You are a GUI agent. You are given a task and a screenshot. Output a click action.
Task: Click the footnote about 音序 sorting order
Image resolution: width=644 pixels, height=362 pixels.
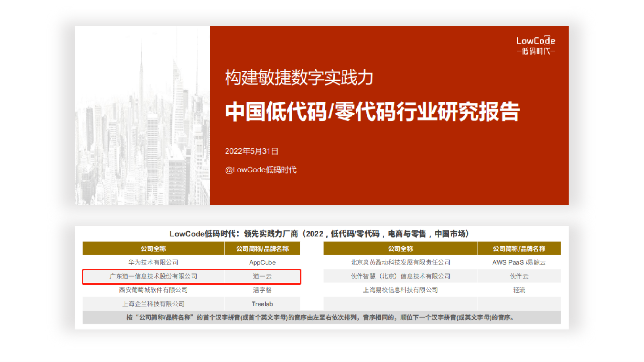(x=322, y=317)
